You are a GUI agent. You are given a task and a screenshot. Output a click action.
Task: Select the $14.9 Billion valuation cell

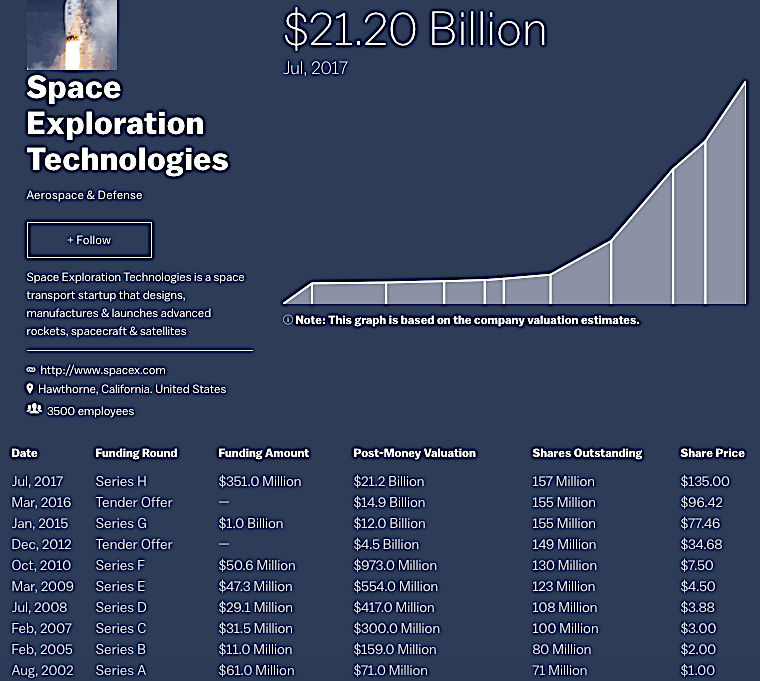click(x=389, y=502)
